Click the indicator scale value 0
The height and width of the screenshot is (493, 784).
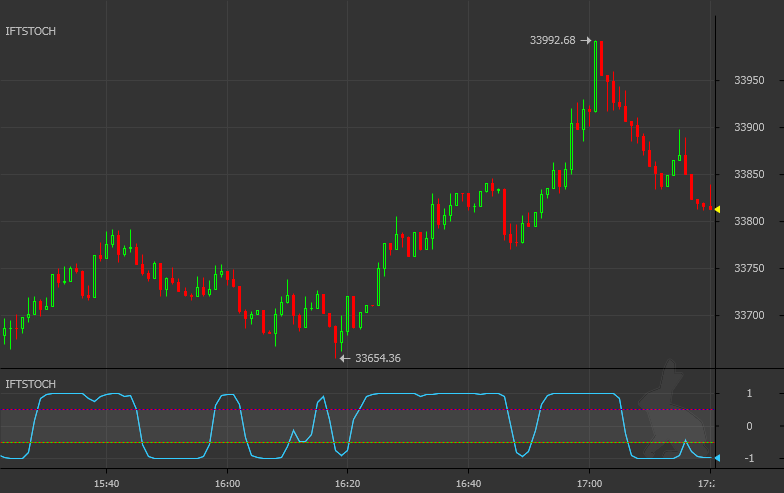(x=749, y=426)
